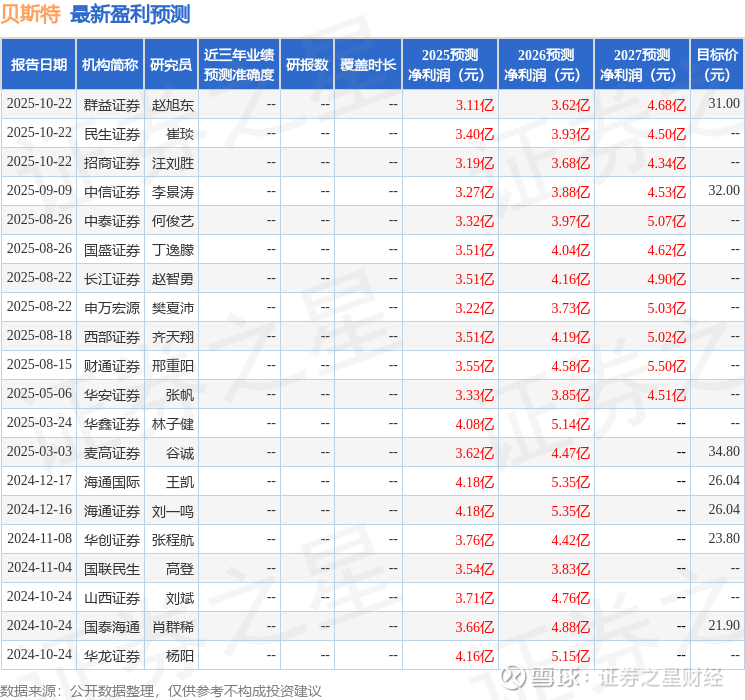
Task: Select the 国联民生 institution cell
Action: pos(112,569)
